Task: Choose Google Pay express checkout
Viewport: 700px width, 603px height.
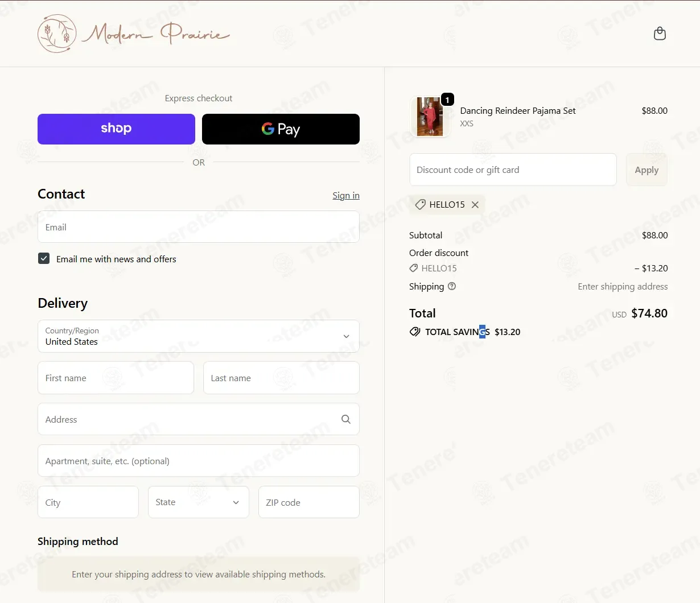Action: 281,129
